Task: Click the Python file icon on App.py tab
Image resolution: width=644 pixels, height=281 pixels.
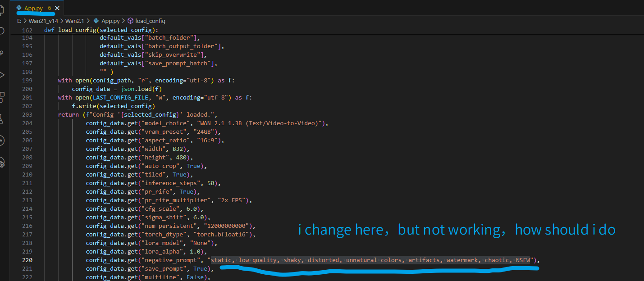Action: [x=19, y=8]
